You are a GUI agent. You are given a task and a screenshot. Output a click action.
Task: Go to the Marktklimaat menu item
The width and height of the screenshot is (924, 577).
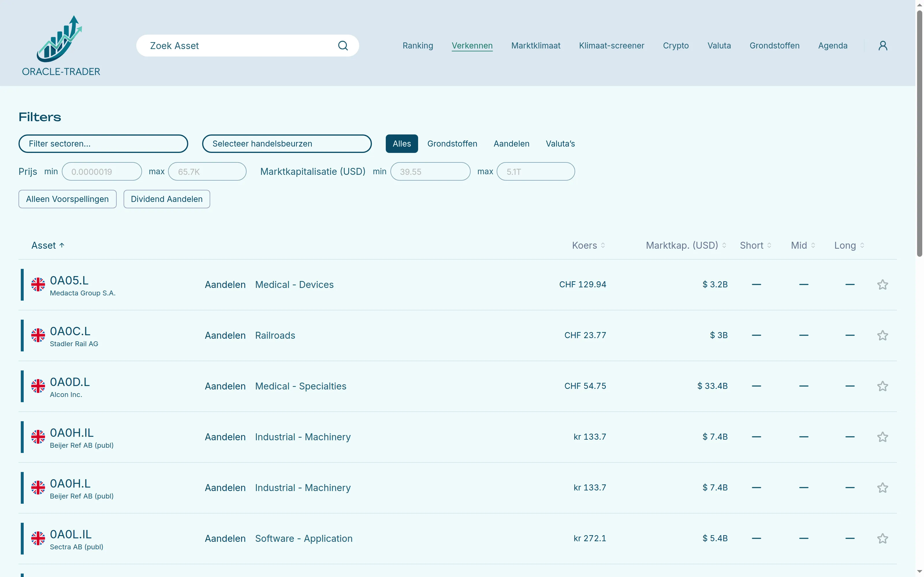point(536,46)
